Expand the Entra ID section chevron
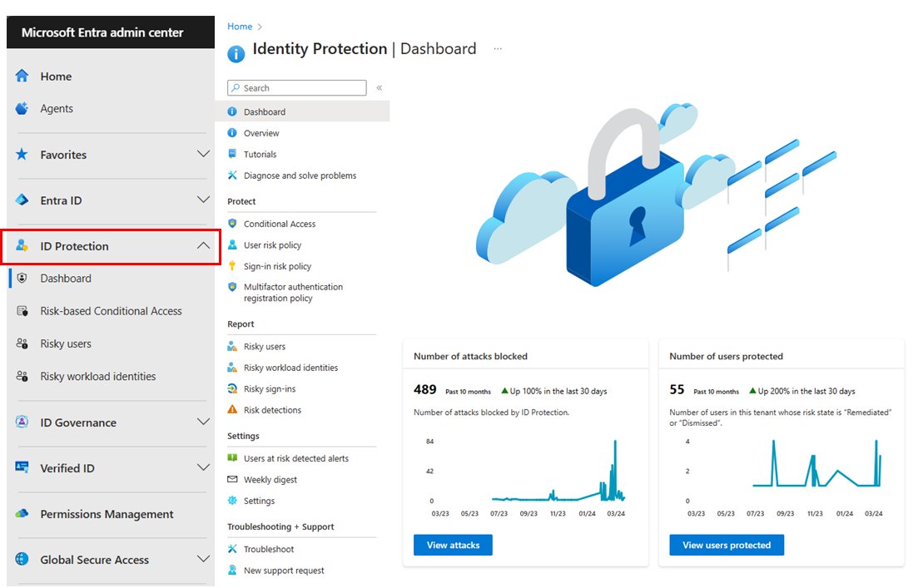 point(203,200)
